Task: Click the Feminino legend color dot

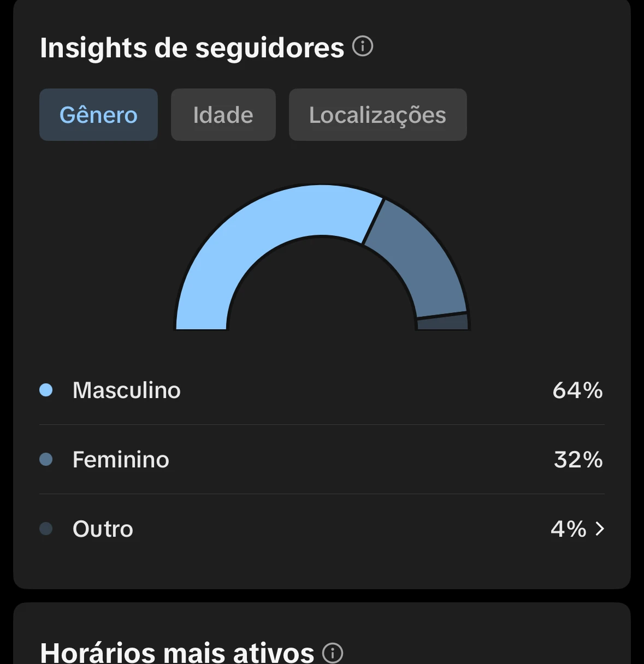Action: 46,459
